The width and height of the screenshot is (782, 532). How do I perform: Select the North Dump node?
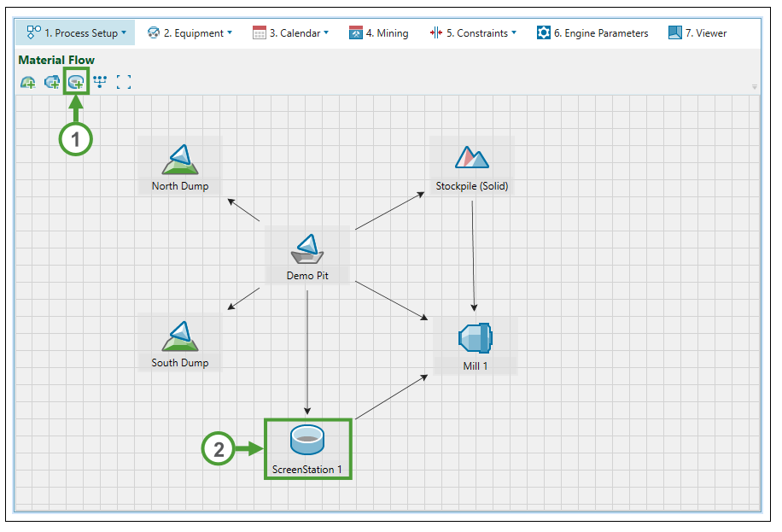tap(180, 167)
